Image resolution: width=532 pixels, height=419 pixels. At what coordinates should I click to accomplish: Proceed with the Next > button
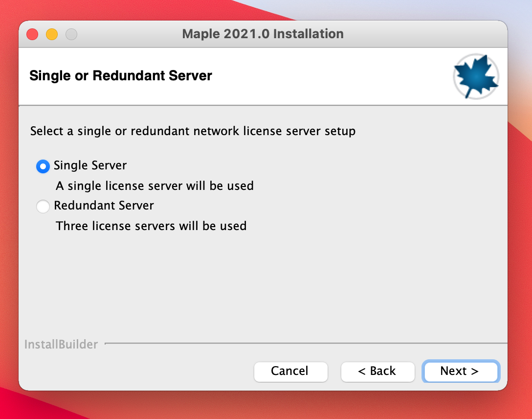pos(460,372)
